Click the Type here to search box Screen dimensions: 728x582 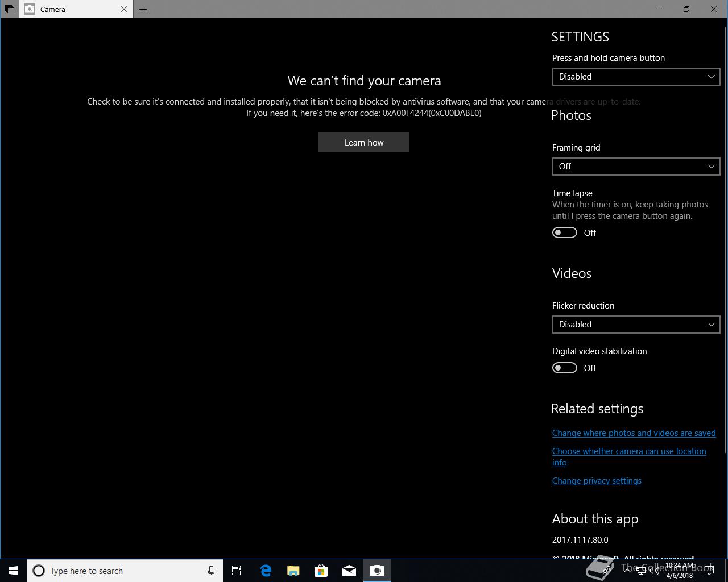(x=125, y=571)
